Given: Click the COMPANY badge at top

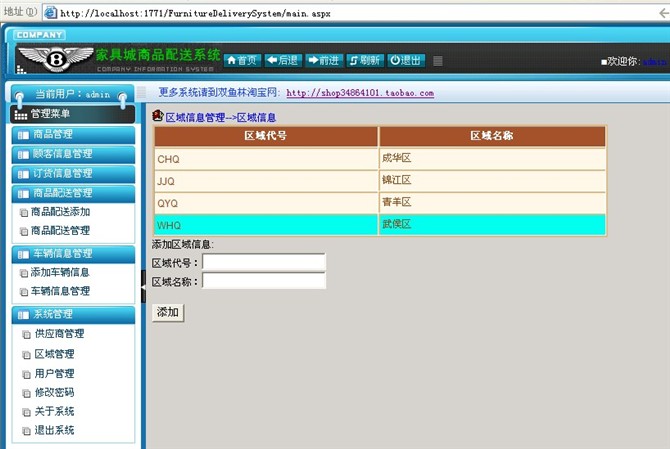Looking at the screenshot, I should point(39,35).
